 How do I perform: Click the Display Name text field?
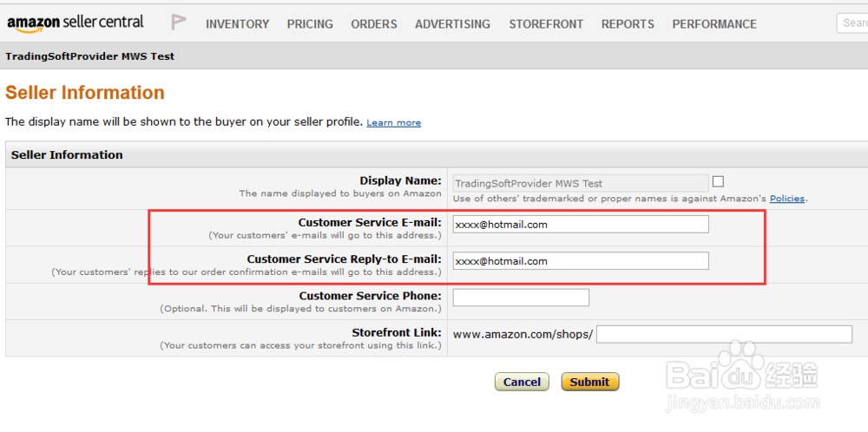coord(581,183)
